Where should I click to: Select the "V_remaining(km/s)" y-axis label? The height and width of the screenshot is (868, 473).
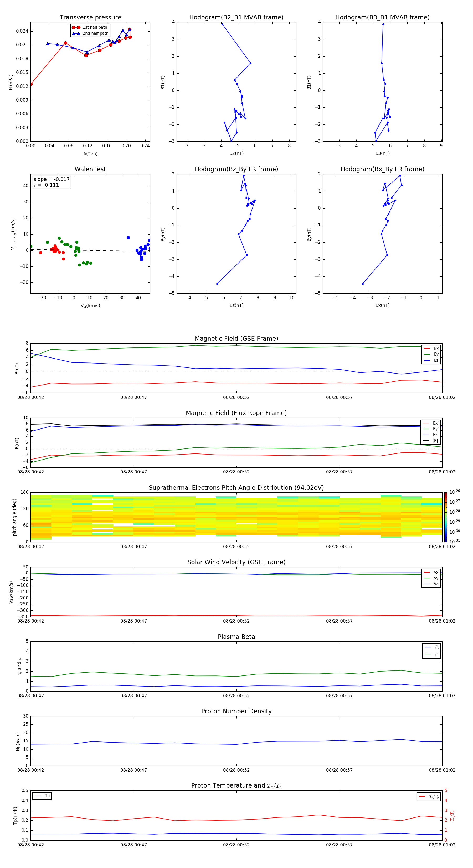click(13, 234)
